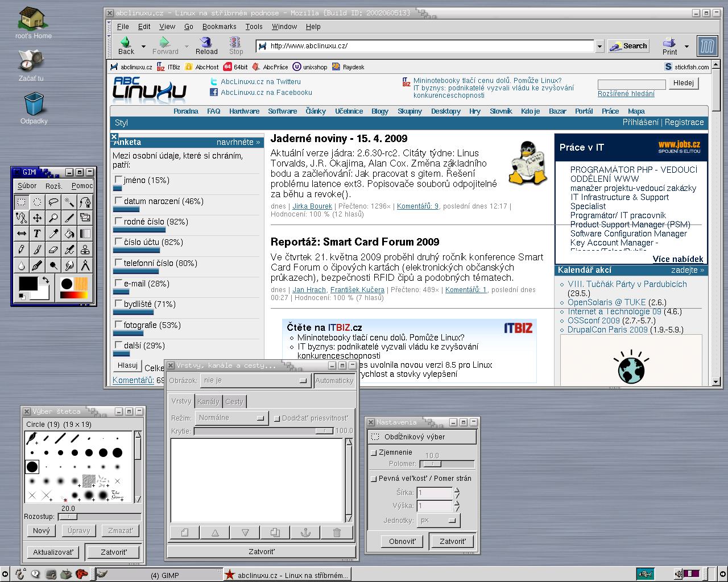Select the Paintbrush tool
Screen dimensions: 728x582
[x=37, y=250]
